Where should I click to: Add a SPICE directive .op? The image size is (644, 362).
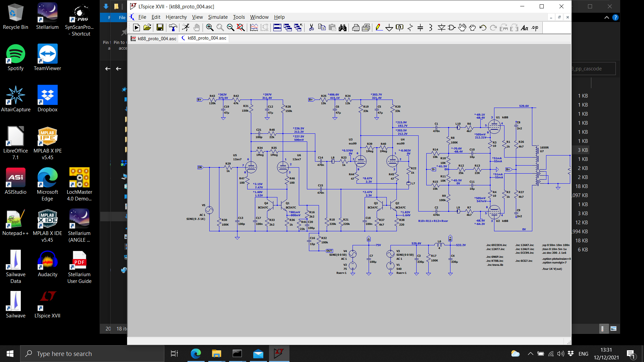535,28
